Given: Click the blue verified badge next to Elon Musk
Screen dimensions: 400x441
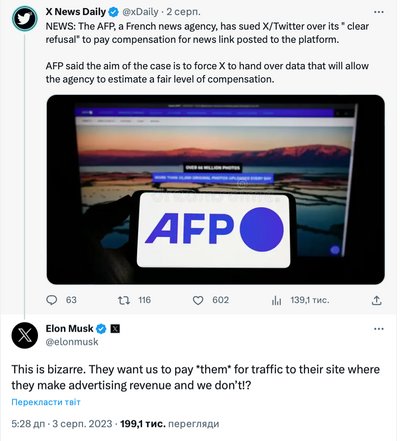Looking at the screenshot, I should [x=101, y=329].
